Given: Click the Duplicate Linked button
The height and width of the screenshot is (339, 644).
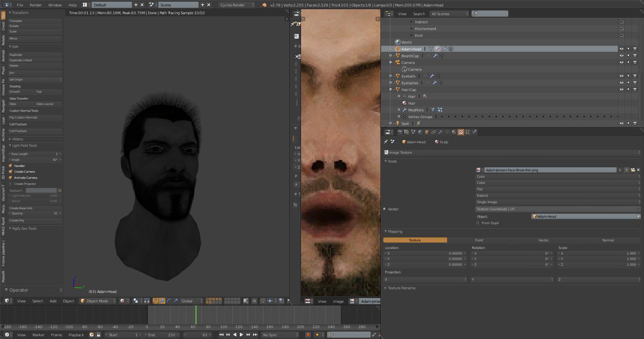Looking at the screenshot, I should [35, 60].
